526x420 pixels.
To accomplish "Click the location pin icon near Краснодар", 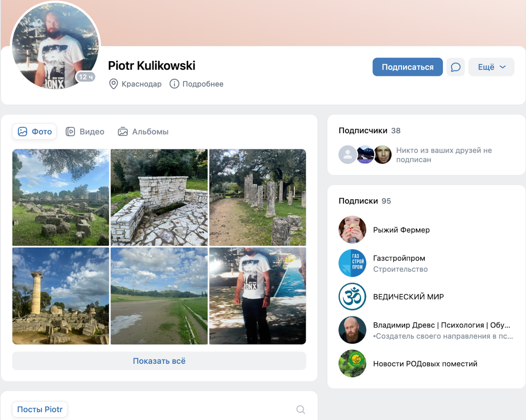I will [x=113, y=84].
